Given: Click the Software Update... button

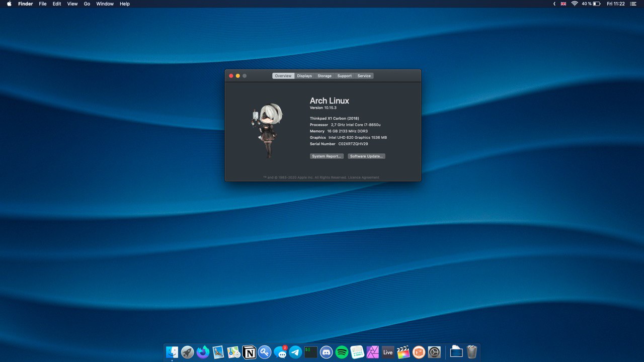Looking at the screenshot, I should pyautogui.click(x=366, y=156).
